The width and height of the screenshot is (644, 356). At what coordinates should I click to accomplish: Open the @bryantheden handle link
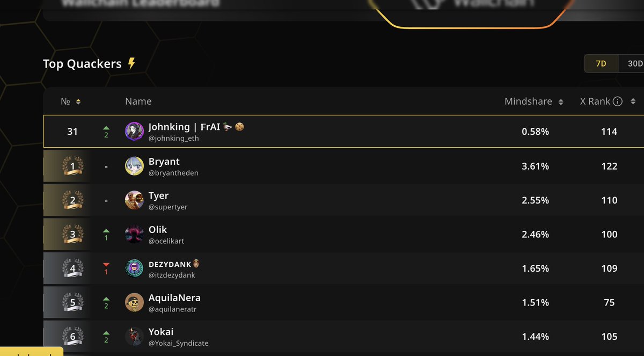(x=173, y=173)
